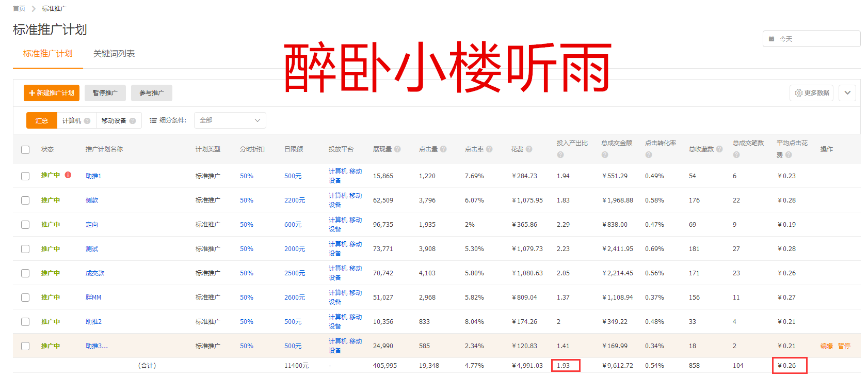Check the box for 助推1 plan

(x=25, y=176)
